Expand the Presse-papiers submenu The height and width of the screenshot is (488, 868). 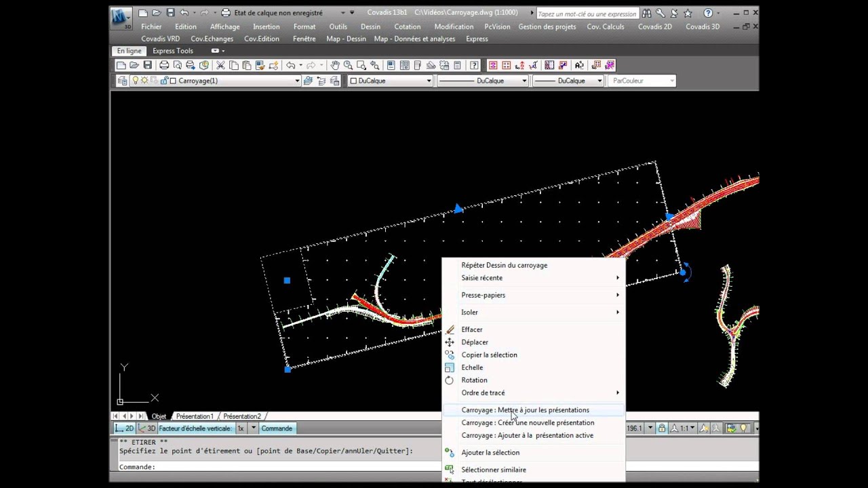[x=533, y=295]
